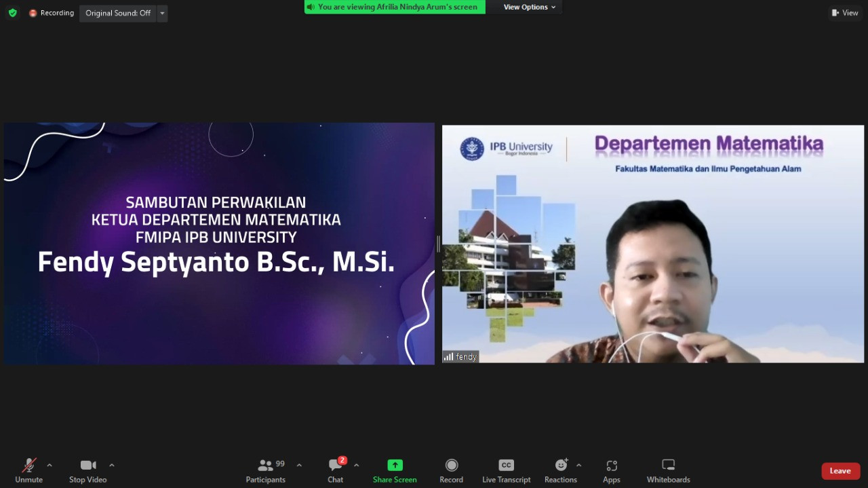Click the green screen-viewing notification banner

[395, 7]
